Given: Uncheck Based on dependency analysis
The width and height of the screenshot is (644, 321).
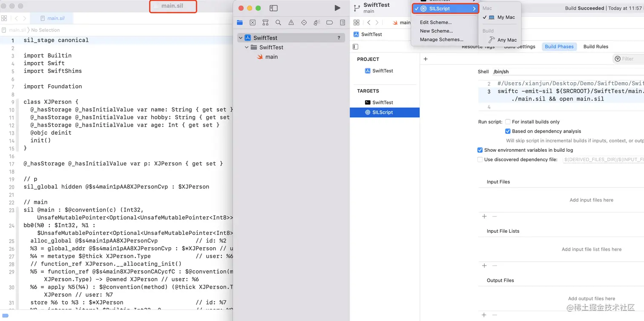Looking at the screenshot, I should (508, 131).
